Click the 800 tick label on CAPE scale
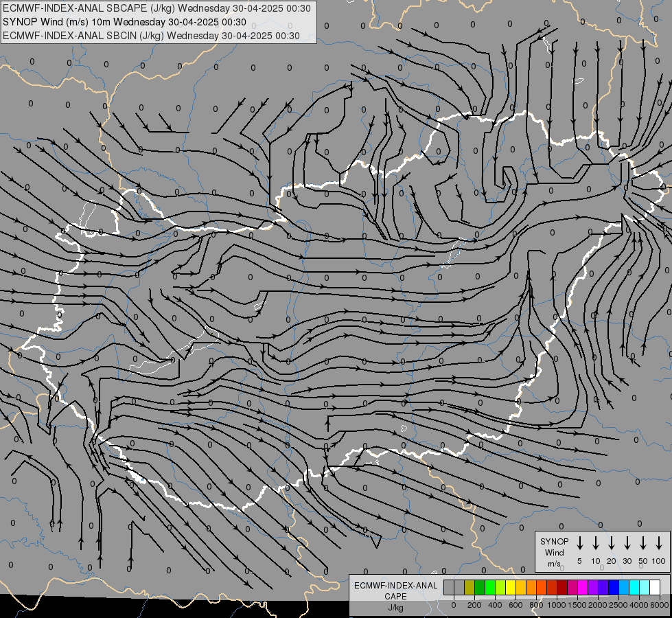Screen dimensions: 672x618 tap(536, 605)
